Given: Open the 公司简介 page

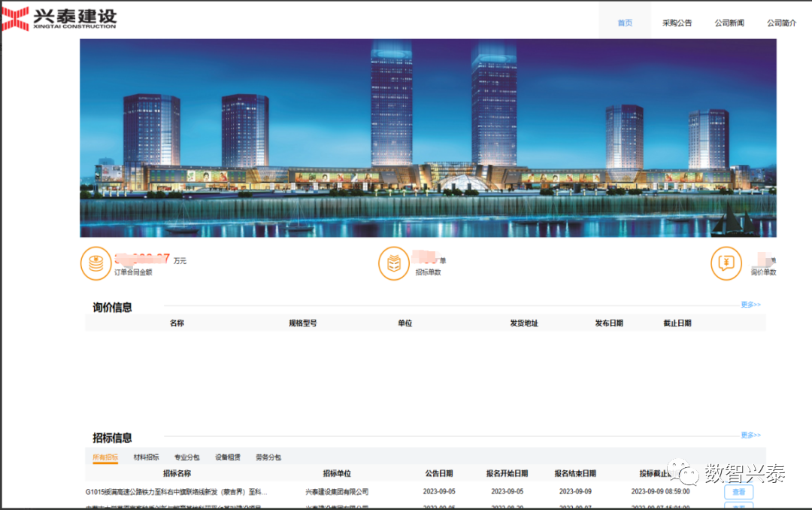Looking at the screenshot, I should [781, 23].
